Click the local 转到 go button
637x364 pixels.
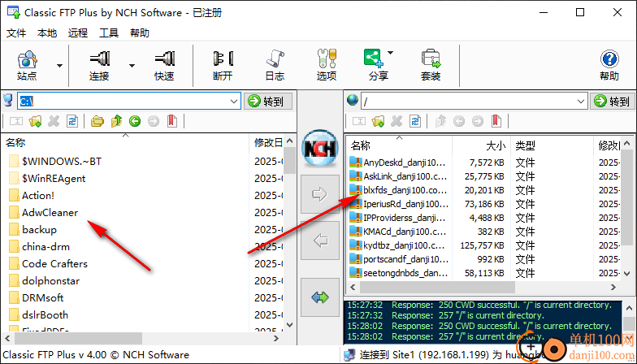click(268, 101)
